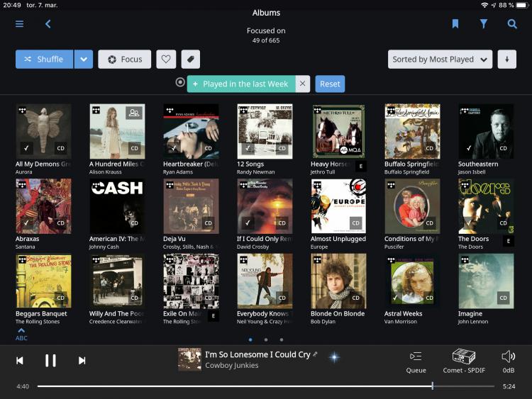Expand Shuffle options dropdown arrow
This screenshot has height=399, width=532.
(x=84, y=60)
